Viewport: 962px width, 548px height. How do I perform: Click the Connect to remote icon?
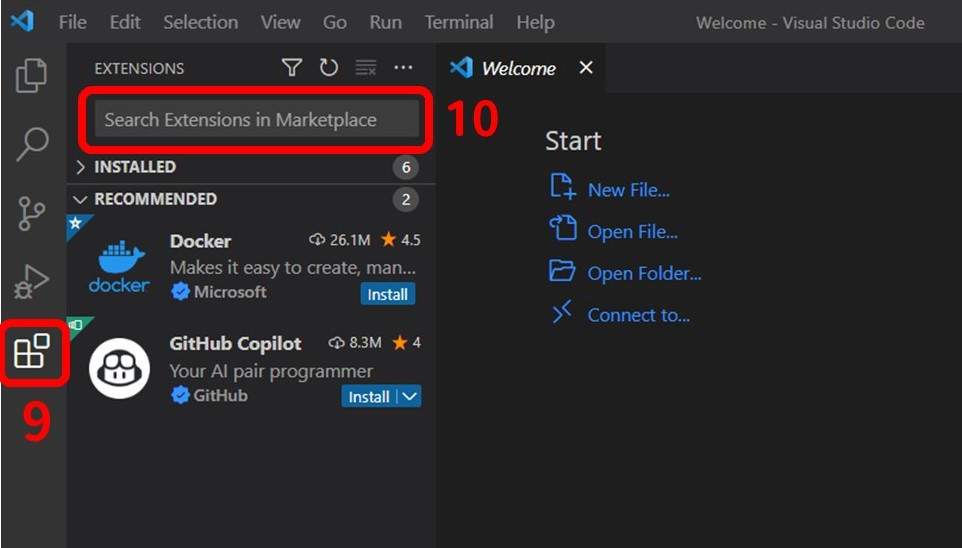[562, 312]
